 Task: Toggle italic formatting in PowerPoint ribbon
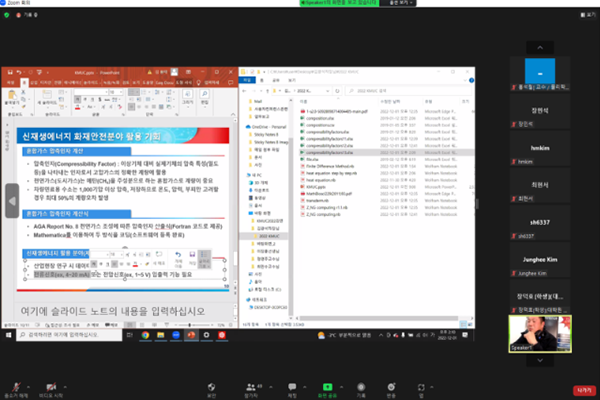(85, 100)
